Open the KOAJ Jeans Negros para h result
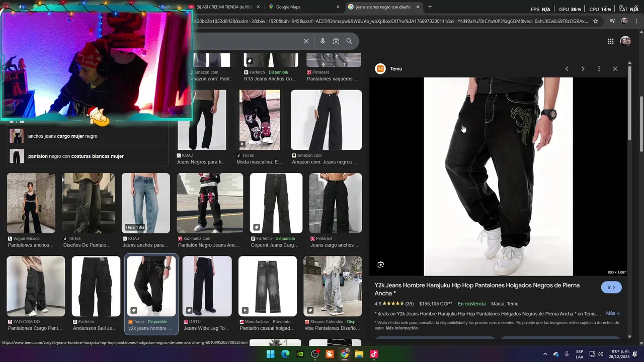644x362 pixels. tap(202, 128)
